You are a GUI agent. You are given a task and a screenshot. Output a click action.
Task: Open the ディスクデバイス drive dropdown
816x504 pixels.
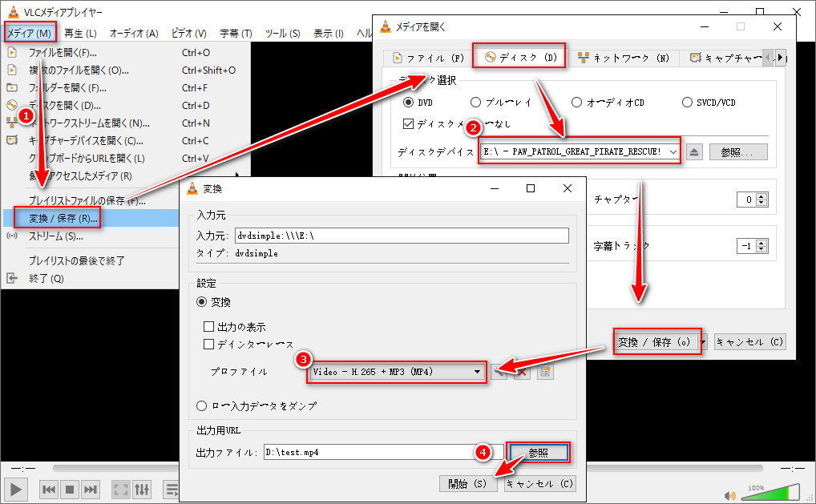pyautogui.click(x=672, y=151)
